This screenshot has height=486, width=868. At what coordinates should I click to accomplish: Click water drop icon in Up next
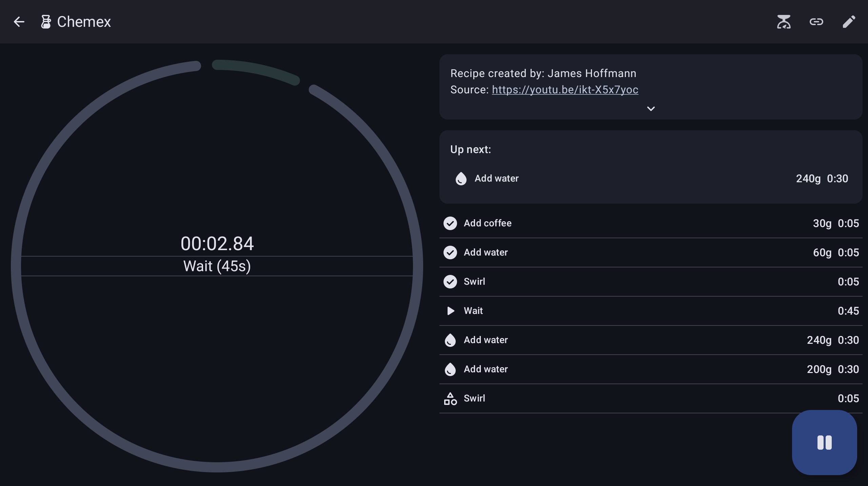(x=461, y=179)
